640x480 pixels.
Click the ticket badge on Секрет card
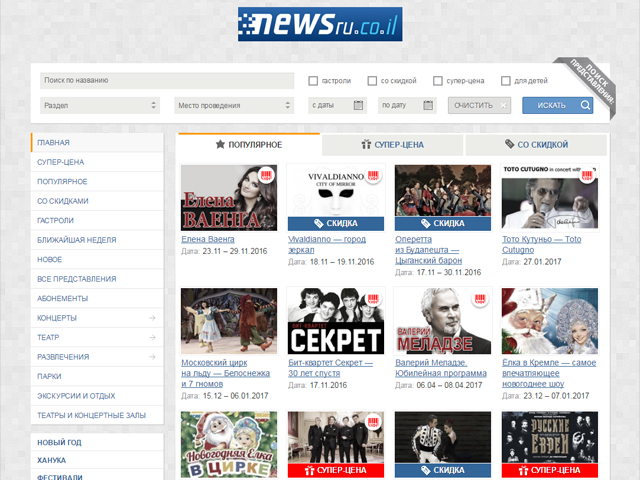coord(373,299)
